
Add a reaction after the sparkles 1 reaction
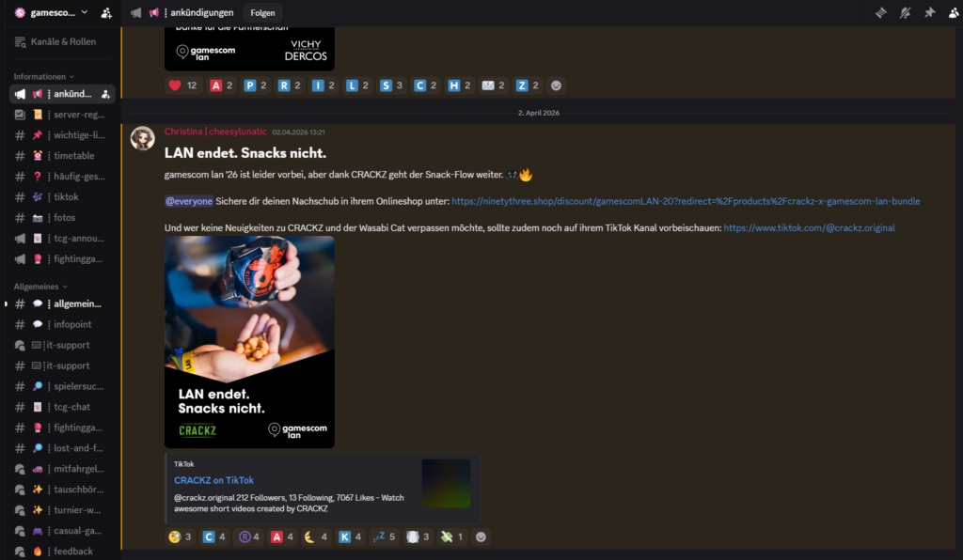(481, 537)
